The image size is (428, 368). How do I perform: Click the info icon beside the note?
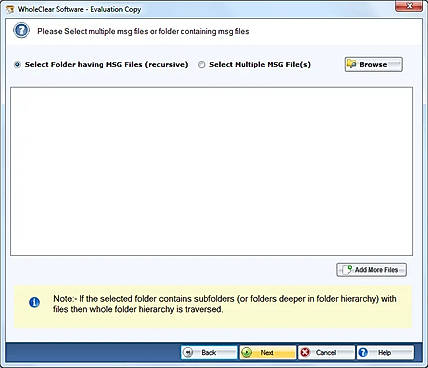[x=34, y=302]
